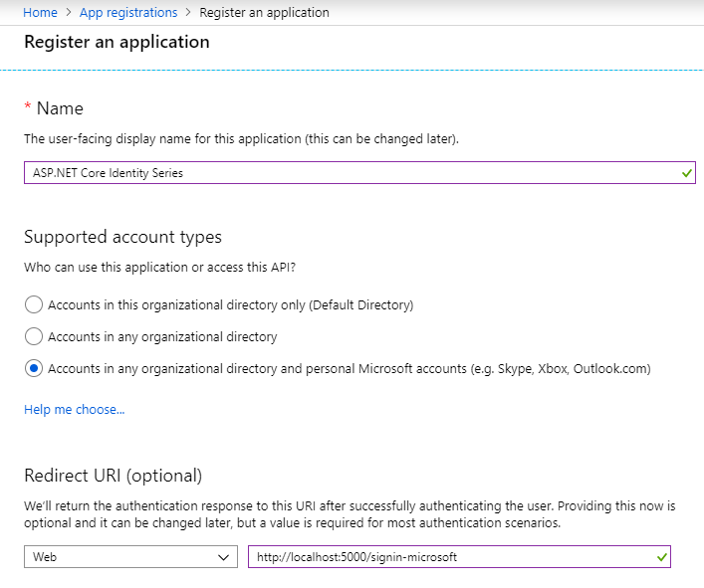Image resolution: width=704 pixels, height=588 pixels.
Task: Click the chevron separator after Home breadcrumb
Action: click(x=69, y=13)
